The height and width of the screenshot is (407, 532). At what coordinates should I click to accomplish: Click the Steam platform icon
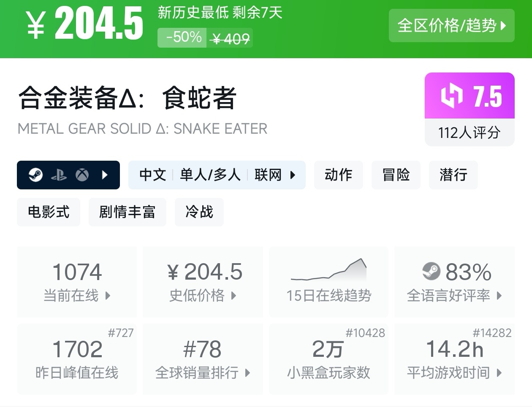35,175
